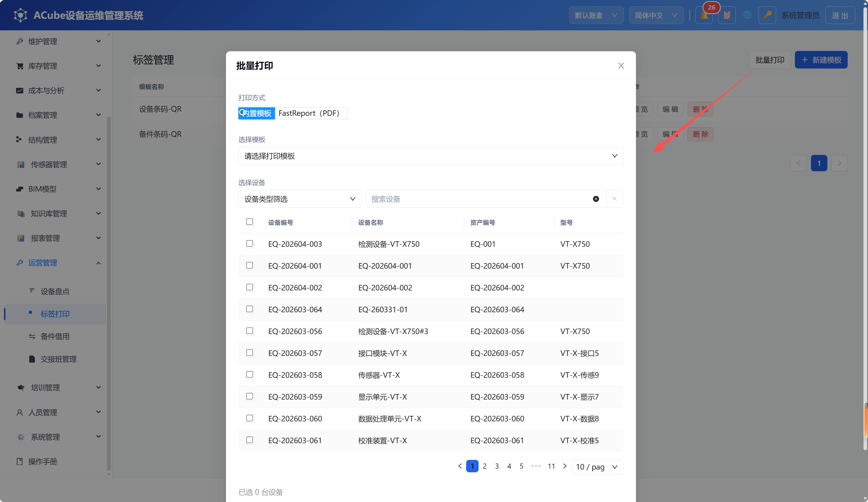Click the globe icon in the header
The image size is (868, 502).
(x=747, y=15)
